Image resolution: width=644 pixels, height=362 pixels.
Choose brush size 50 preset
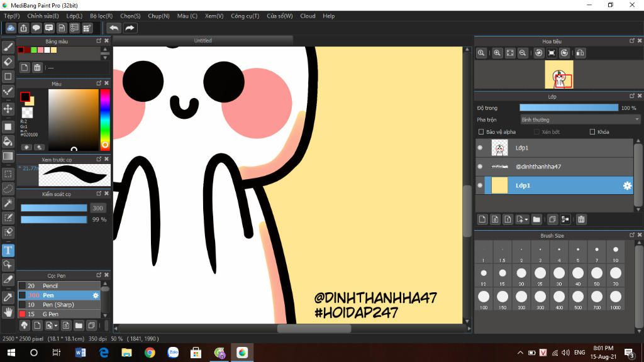(x=596, y=273)
